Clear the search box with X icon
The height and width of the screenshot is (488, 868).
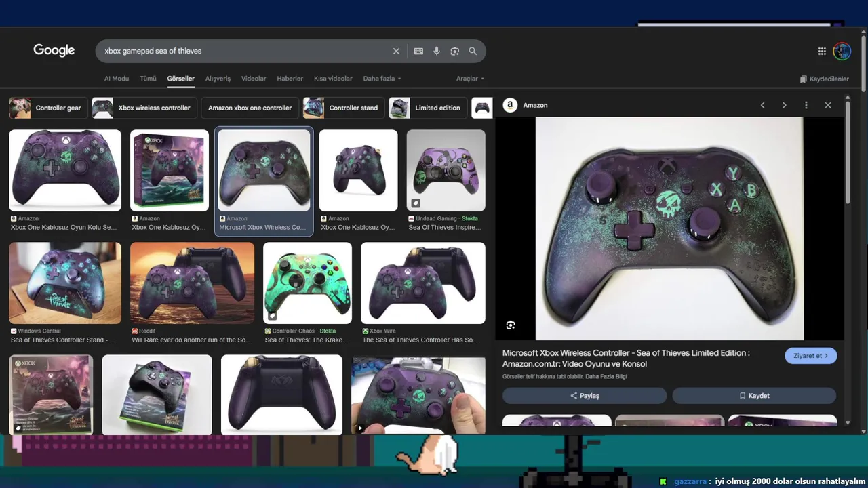[396, 51]
